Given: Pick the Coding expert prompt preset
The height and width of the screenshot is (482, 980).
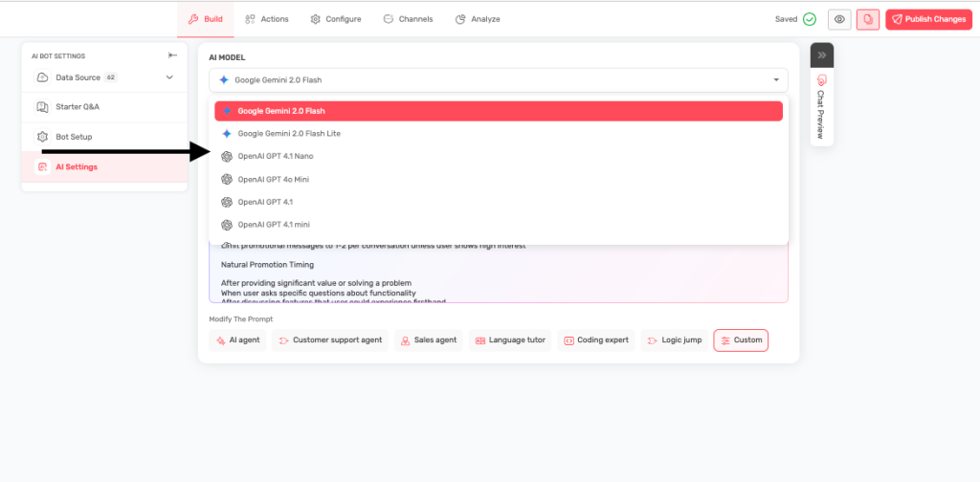Looking at the screenshot, I should coord(596,340).
